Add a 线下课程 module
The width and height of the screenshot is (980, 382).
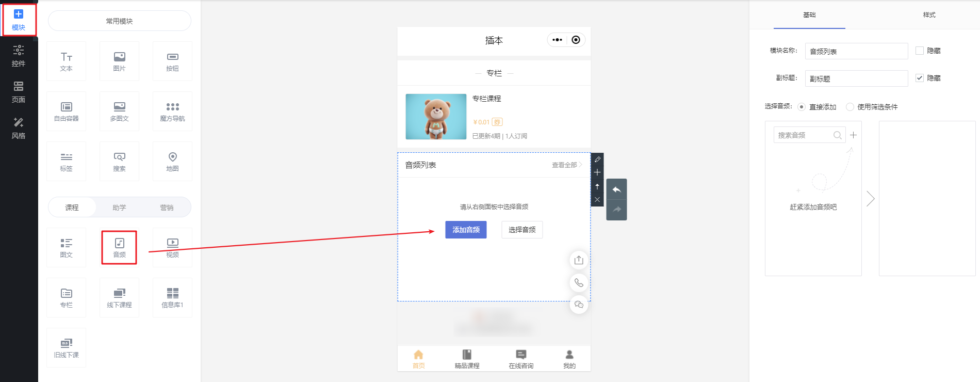(120, 298)
